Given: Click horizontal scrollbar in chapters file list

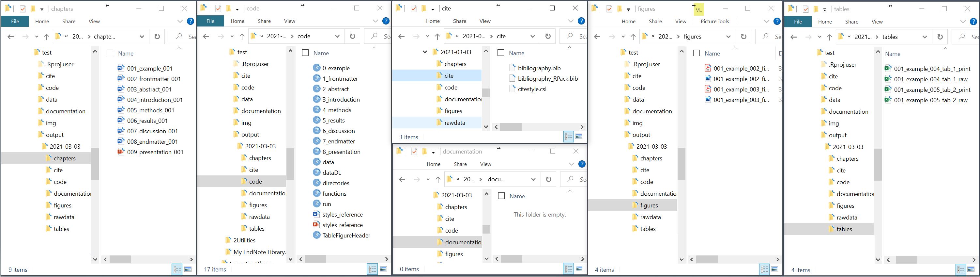Looking at the screenshot, I should 120,259.
